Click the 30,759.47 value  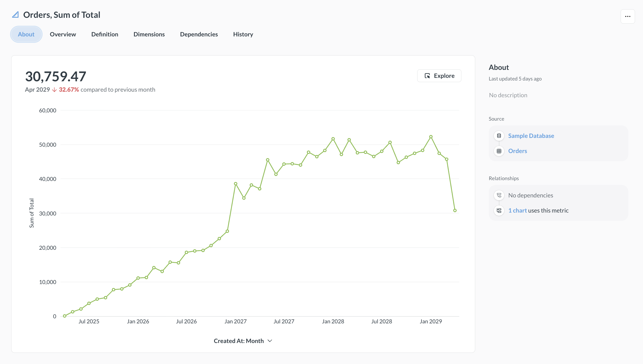pyautogui.click(x=56, y=77)
